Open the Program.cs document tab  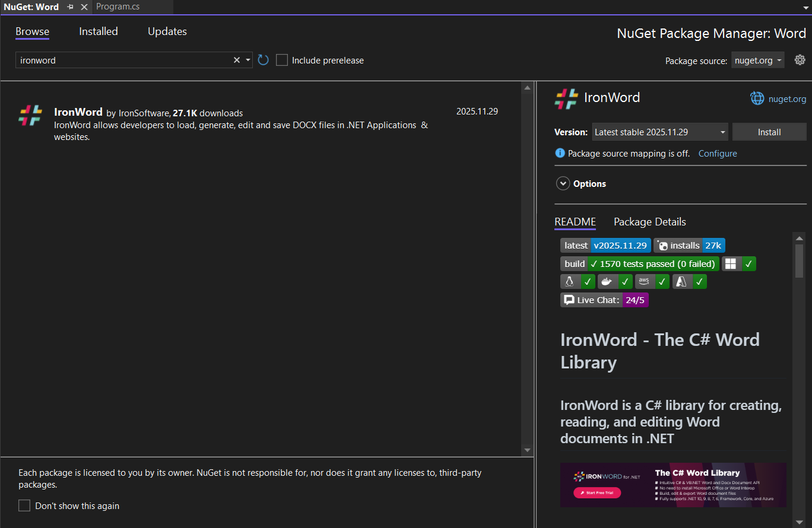pyautogui.click(x=118, y=7)
